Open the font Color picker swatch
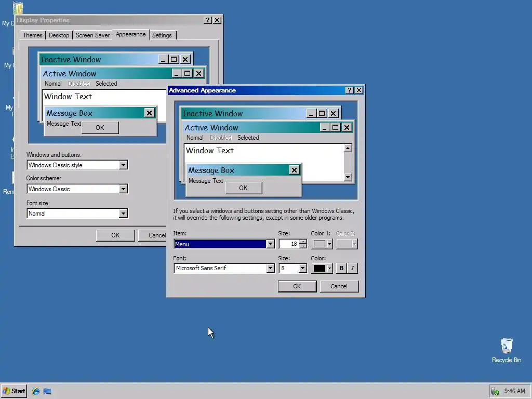Viewport: 532px width, 399px height. (x=322, y=268)
